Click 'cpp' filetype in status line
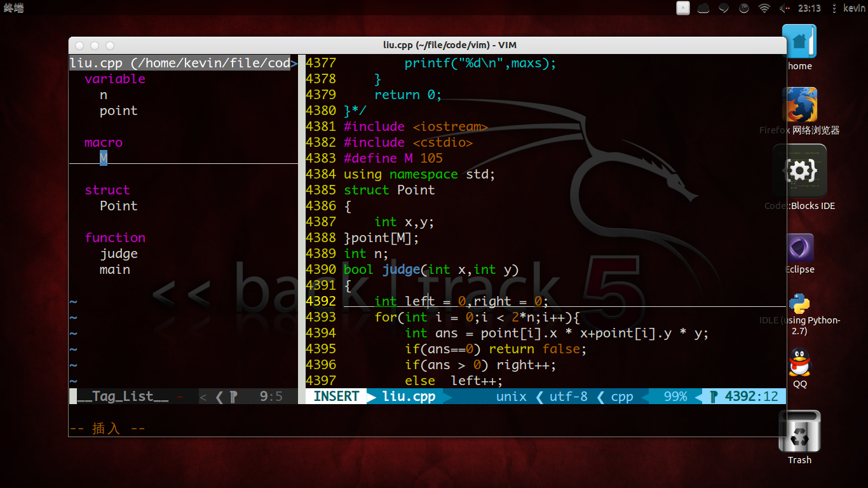Screen dimensions: 868x488 (621, 396)
